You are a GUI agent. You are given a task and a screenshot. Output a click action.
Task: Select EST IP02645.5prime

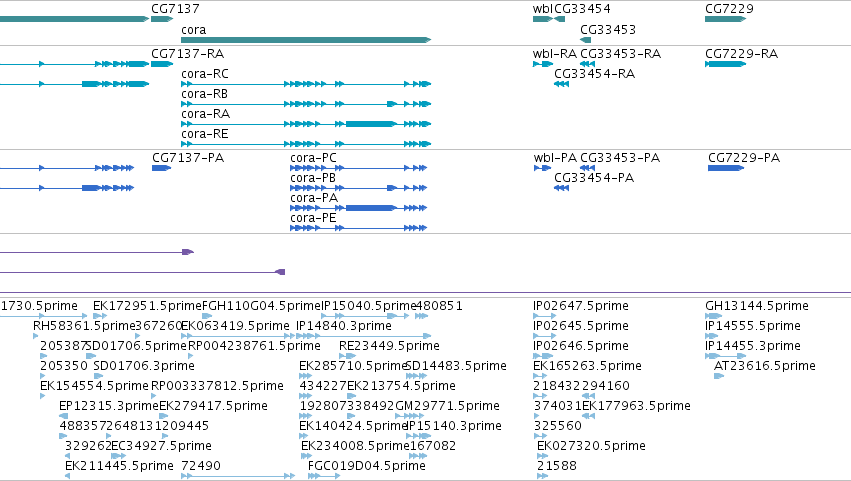click(581, 326)
